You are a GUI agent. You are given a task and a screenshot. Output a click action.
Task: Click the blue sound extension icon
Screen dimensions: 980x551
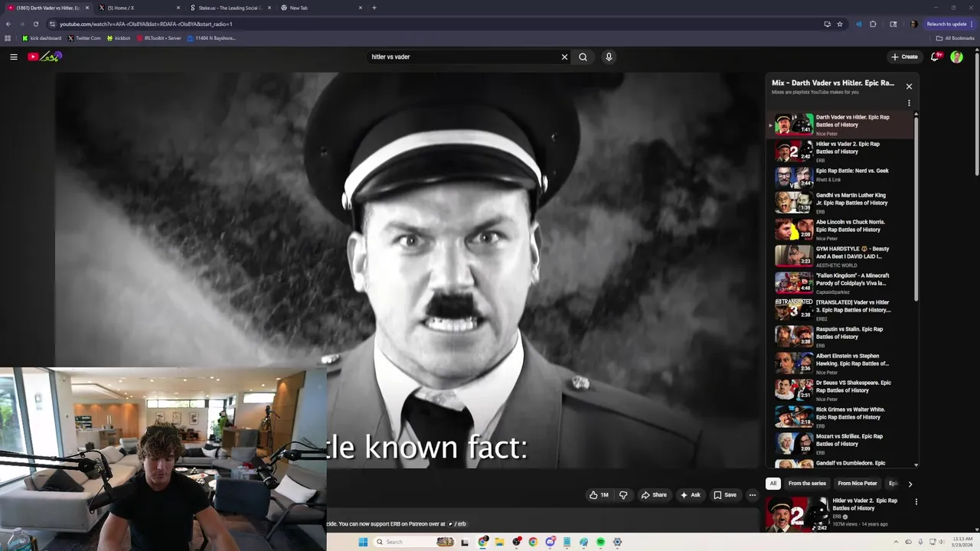pos(858,24)
